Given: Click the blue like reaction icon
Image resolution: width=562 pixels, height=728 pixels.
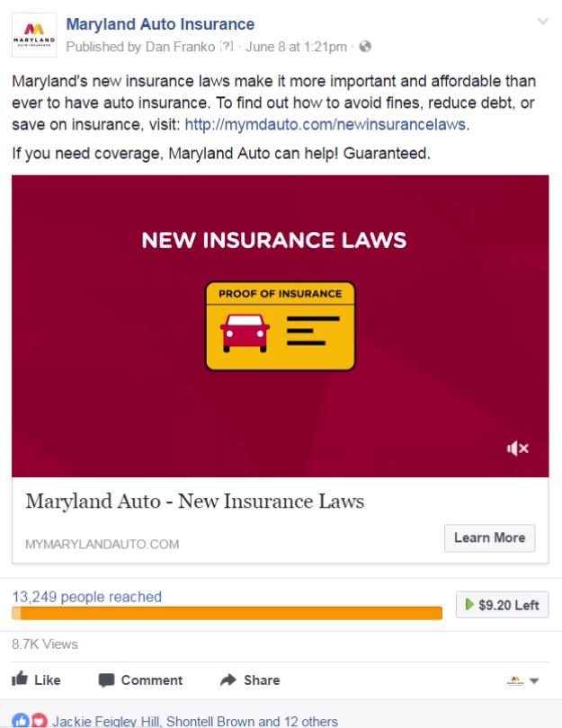Looking at the screenshot, I should [21, 721].
